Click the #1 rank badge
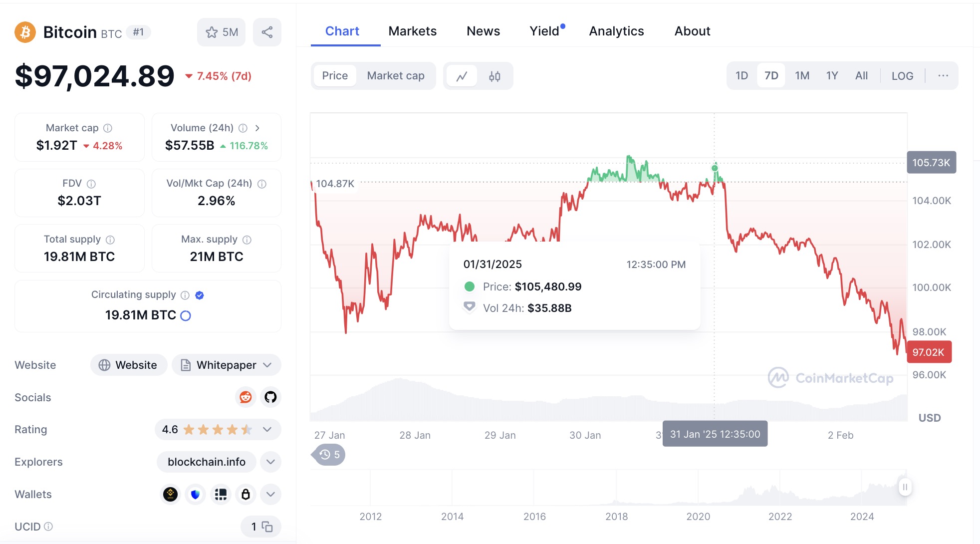This screenshot has height=544, width=980. (138, 32)
